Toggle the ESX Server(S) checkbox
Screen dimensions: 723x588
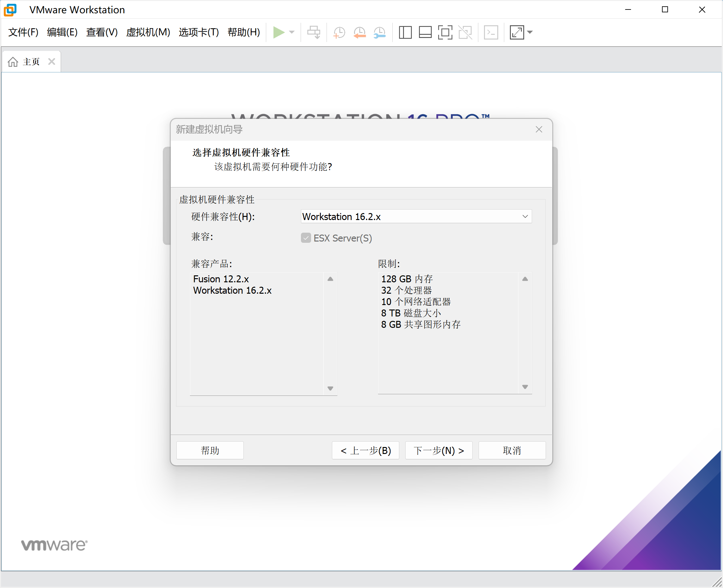pos(306,238)
